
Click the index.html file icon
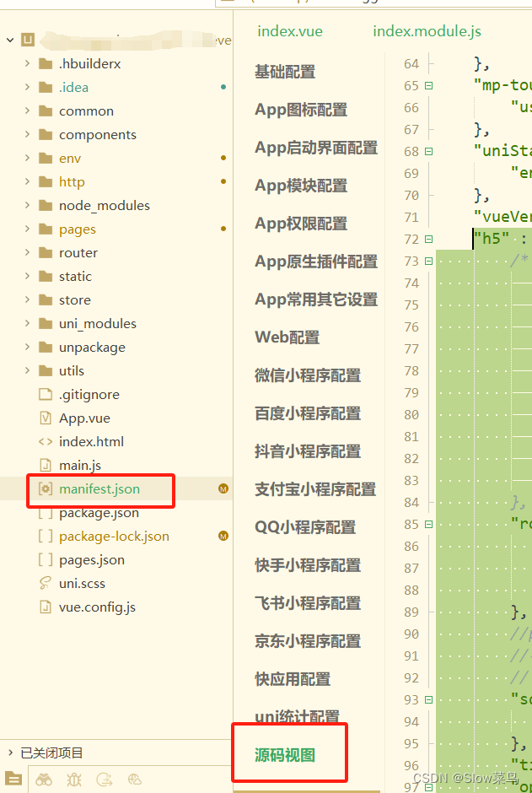(x=46, y=441)
